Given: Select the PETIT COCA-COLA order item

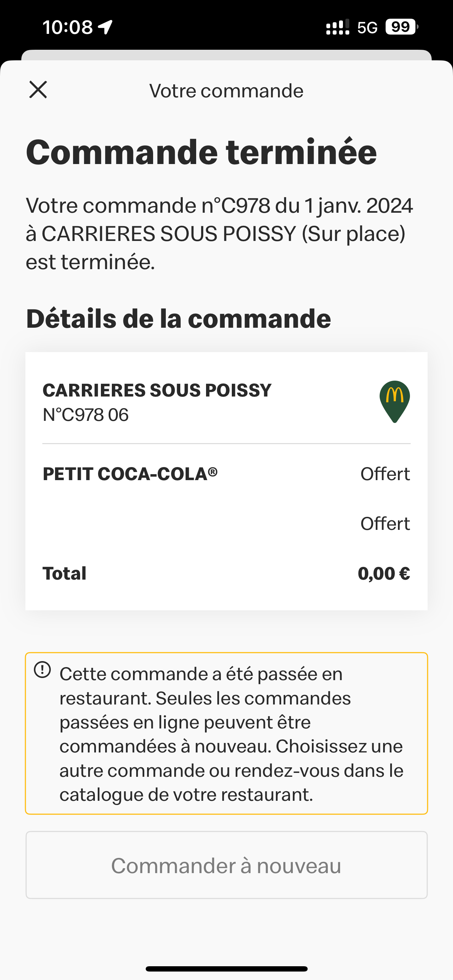Looking at the screenshot, I should click(130, 474).
